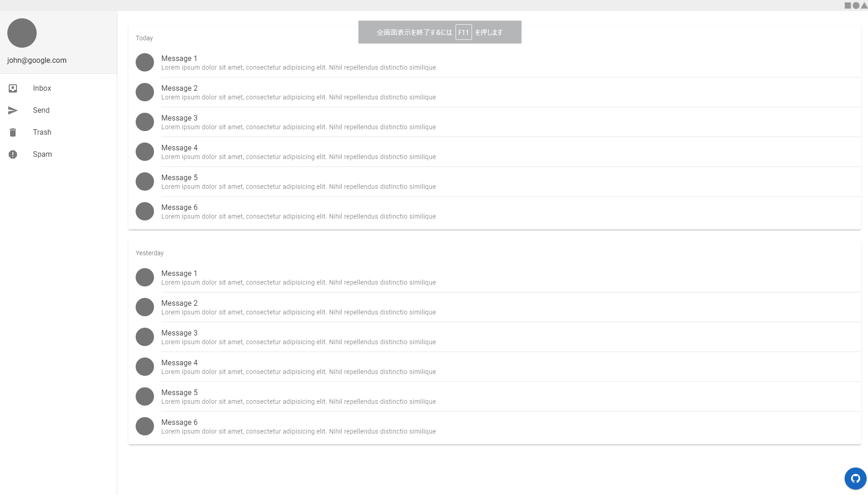Open the GitHub floating button
This screenshot has height=495, width=868.
[855, 478]
